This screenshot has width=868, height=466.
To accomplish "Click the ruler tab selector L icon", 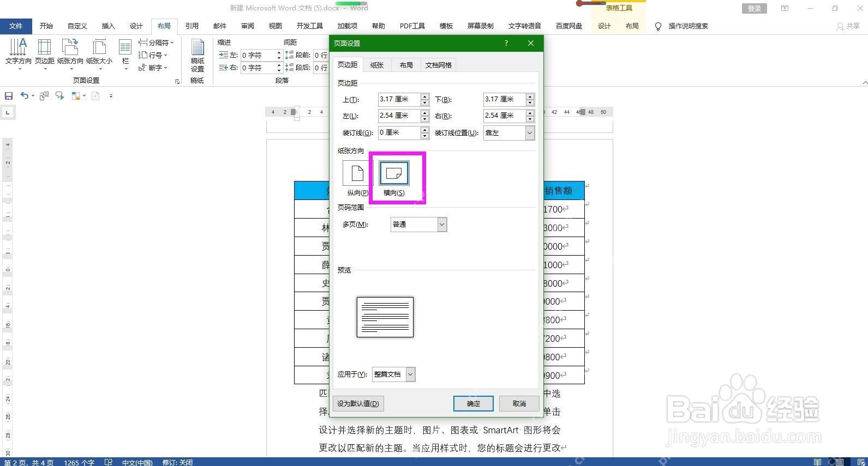I will pyautogui.click(x=8, y=113).
